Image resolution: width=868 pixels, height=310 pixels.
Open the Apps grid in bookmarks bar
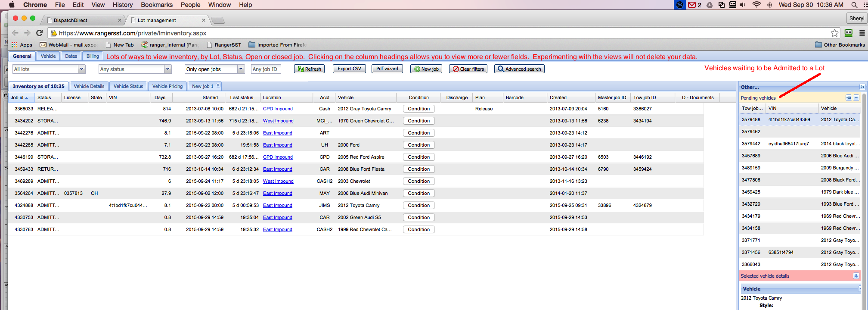pyautogui.click(x=22, y=45)
